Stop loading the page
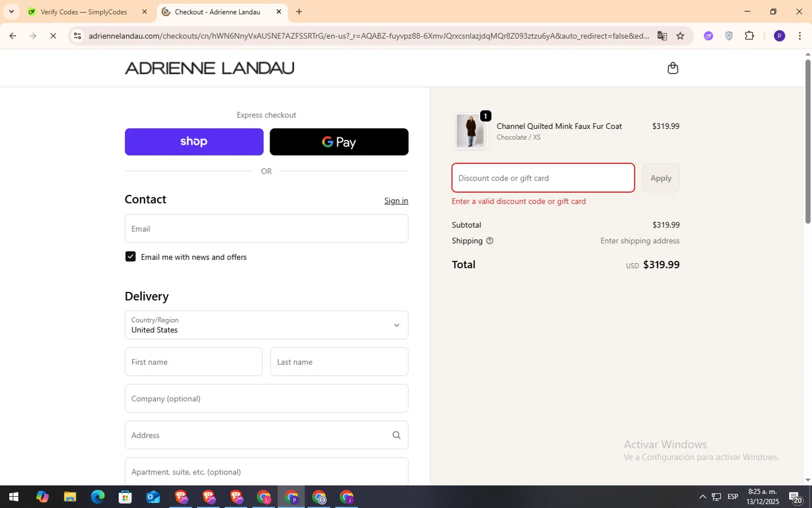812x508 pixels. (53, 36)
